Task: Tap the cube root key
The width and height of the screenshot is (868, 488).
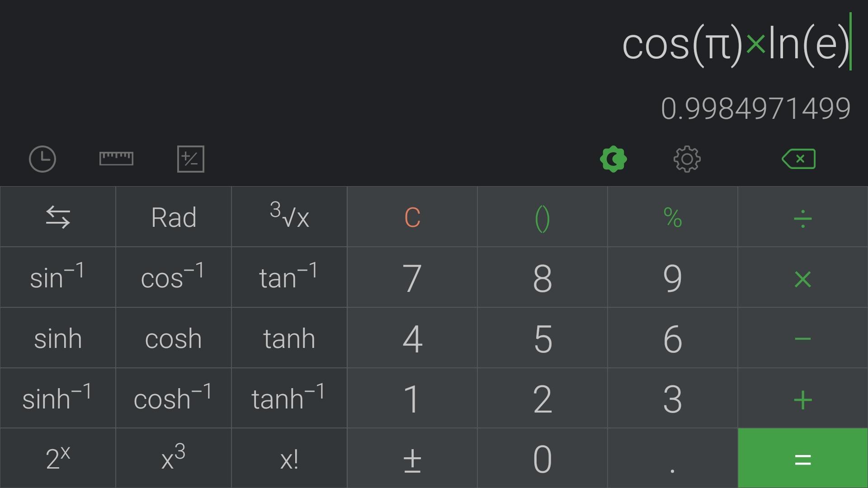Action: tap(289, 217)
